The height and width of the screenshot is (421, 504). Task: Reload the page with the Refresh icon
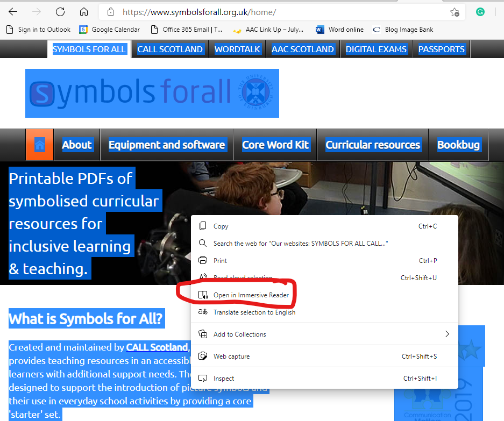point(60,12)
